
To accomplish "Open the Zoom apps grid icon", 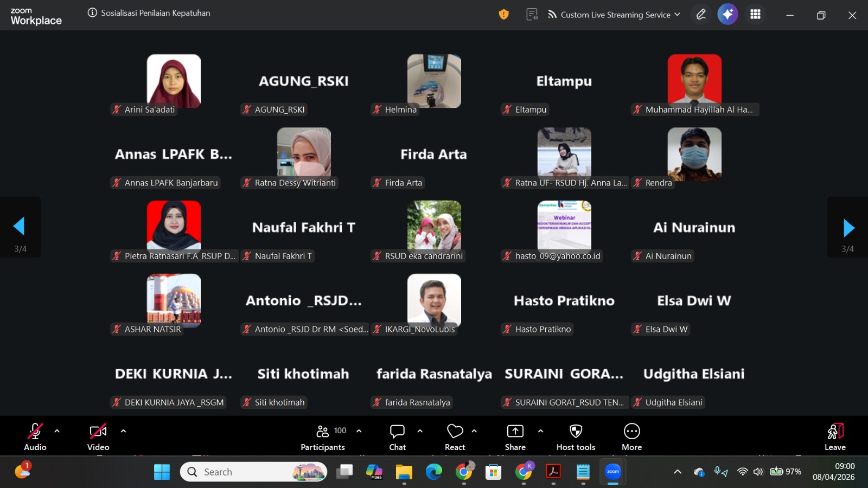I will click(755, 15).
